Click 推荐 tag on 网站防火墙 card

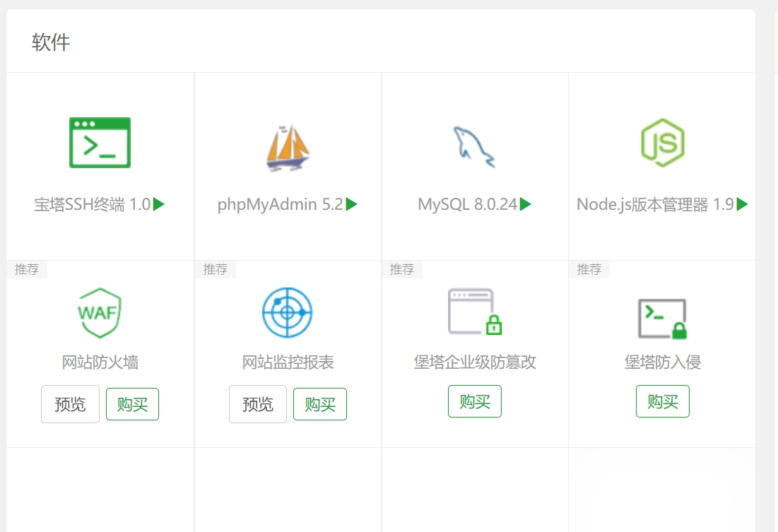click(x=27, y=269)
